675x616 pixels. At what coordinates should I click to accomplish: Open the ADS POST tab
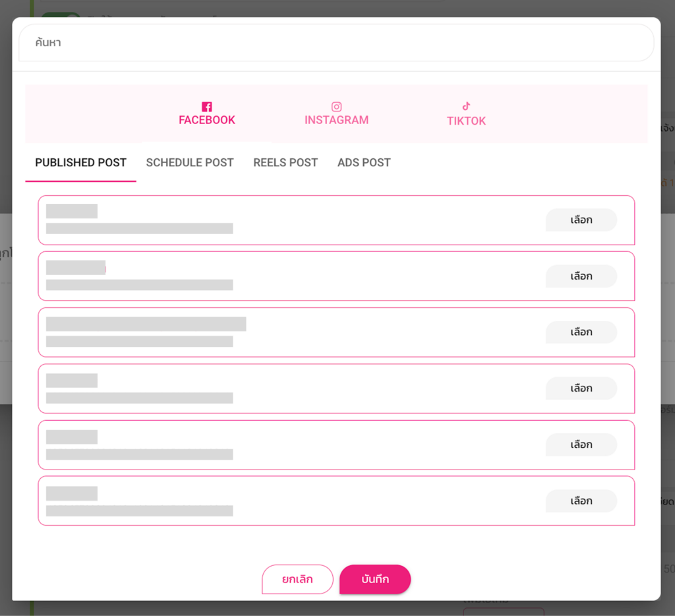364,162
